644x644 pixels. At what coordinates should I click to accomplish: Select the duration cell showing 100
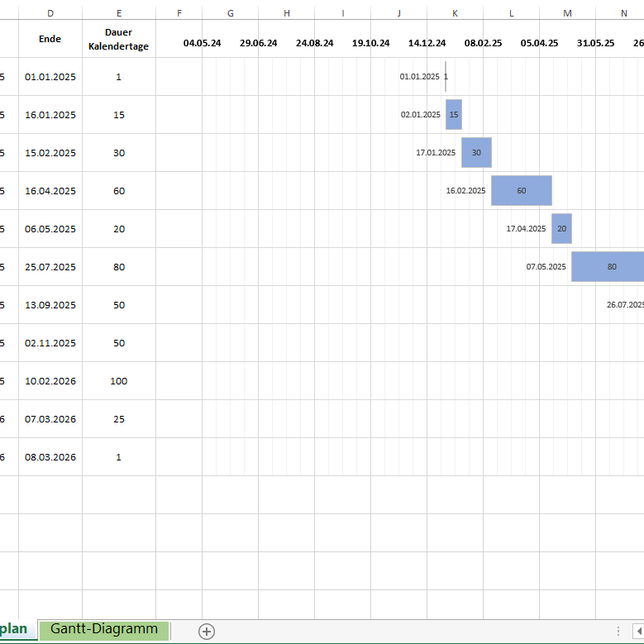point(119,381)
